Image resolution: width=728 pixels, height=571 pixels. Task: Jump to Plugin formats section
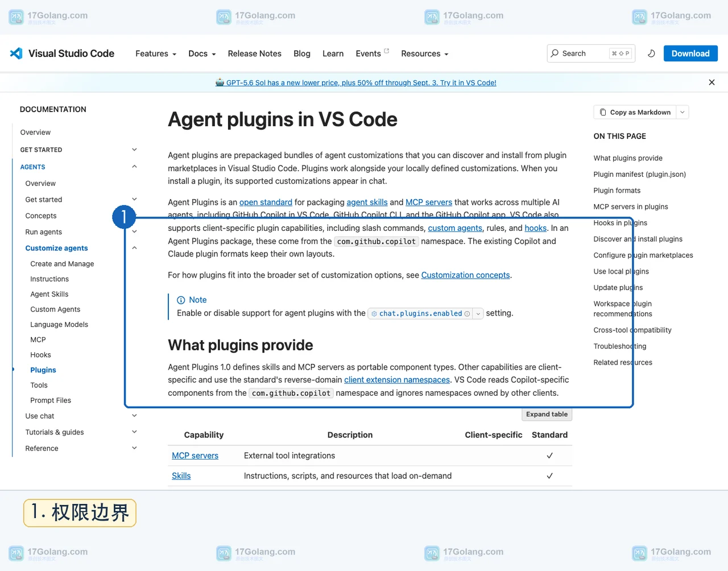[x=617, y=191]
